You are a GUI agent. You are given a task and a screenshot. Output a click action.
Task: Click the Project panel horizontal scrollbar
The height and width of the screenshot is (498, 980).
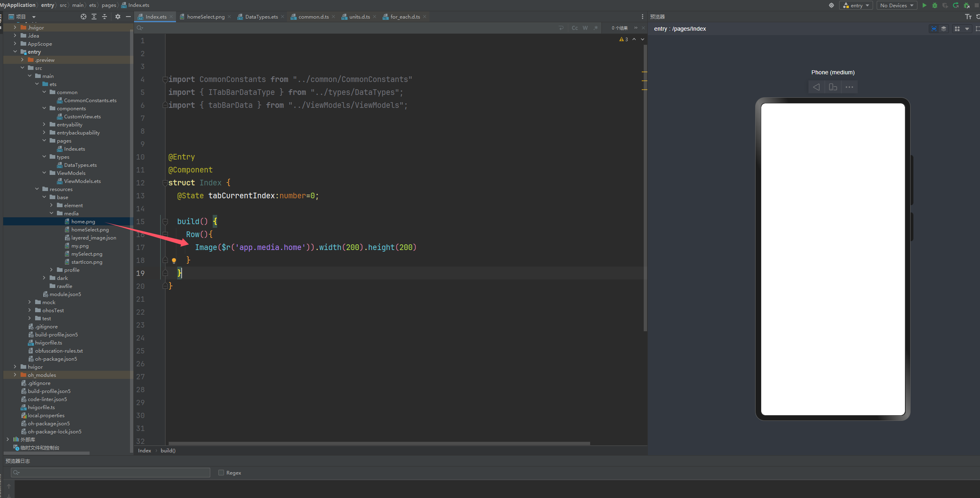point(46,453)
